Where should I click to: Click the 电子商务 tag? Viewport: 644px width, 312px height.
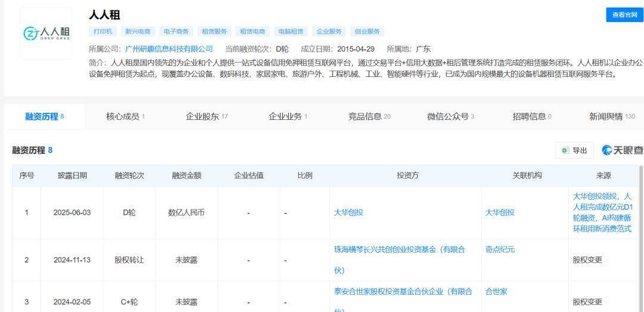point(176,32)
